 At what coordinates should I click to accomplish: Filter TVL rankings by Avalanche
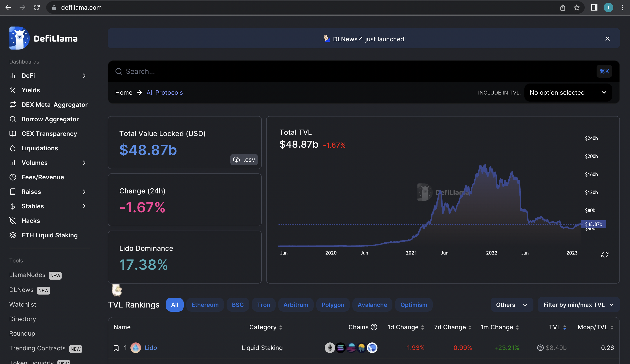pos(372,305)
